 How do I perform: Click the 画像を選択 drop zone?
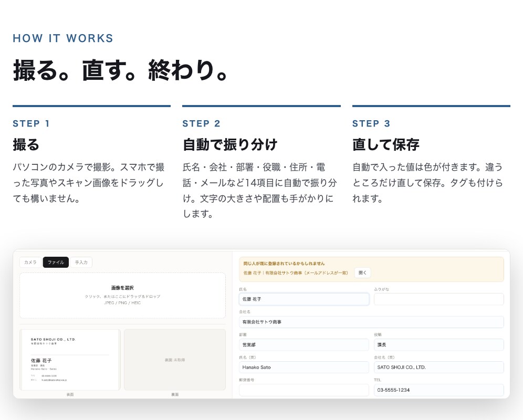coord(122,296)
